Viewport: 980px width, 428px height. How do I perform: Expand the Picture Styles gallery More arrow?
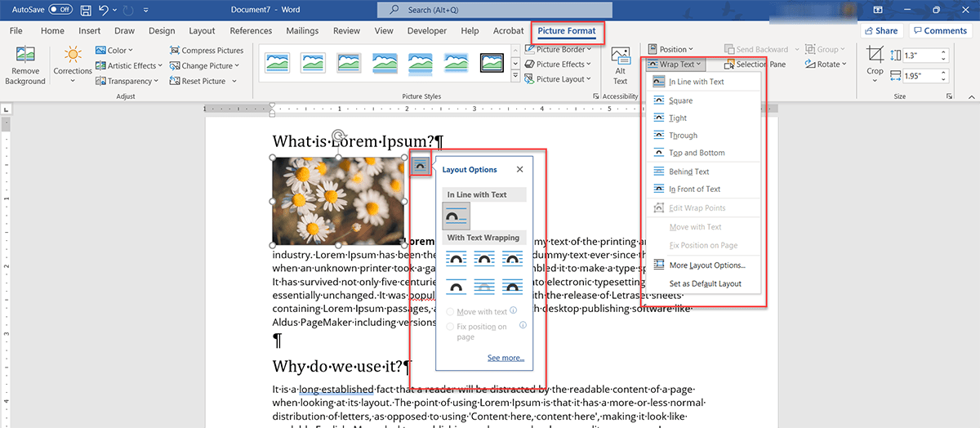pos(514,76)
